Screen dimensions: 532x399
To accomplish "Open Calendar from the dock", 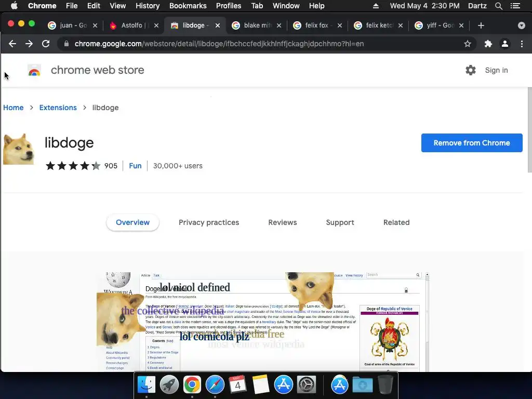I will (237, 385).
